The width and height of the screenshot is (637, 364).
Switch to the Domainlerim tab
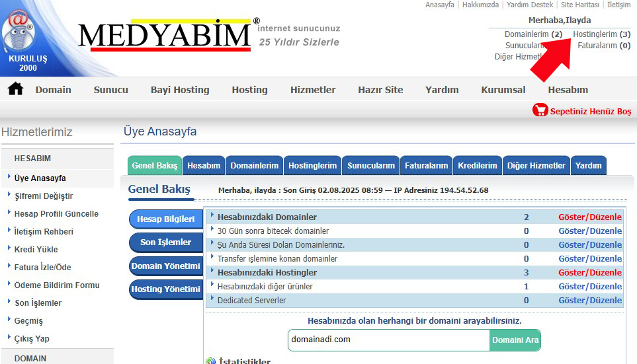pyautogui.click(x=254, y=166)
